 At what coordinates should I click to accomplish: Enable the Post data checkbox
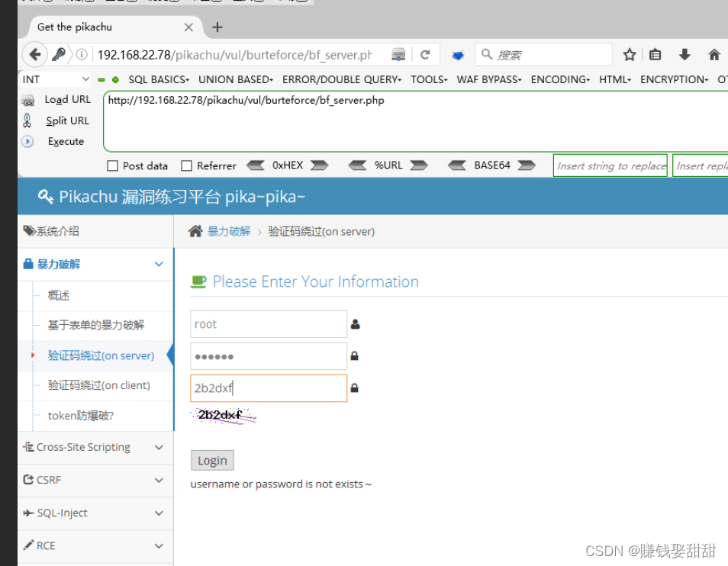pyautogui.click(x=112, y=166)
